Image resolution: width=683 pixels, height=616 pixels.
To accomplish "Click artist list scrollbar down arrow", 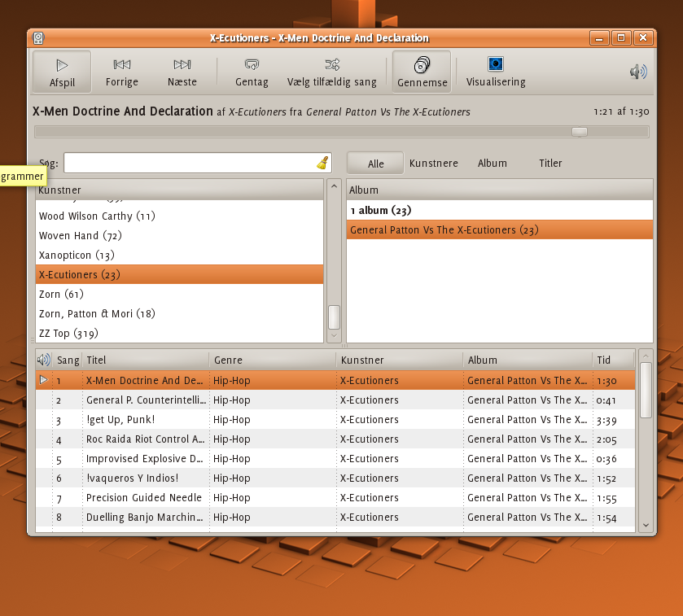I will click(334, 335).
